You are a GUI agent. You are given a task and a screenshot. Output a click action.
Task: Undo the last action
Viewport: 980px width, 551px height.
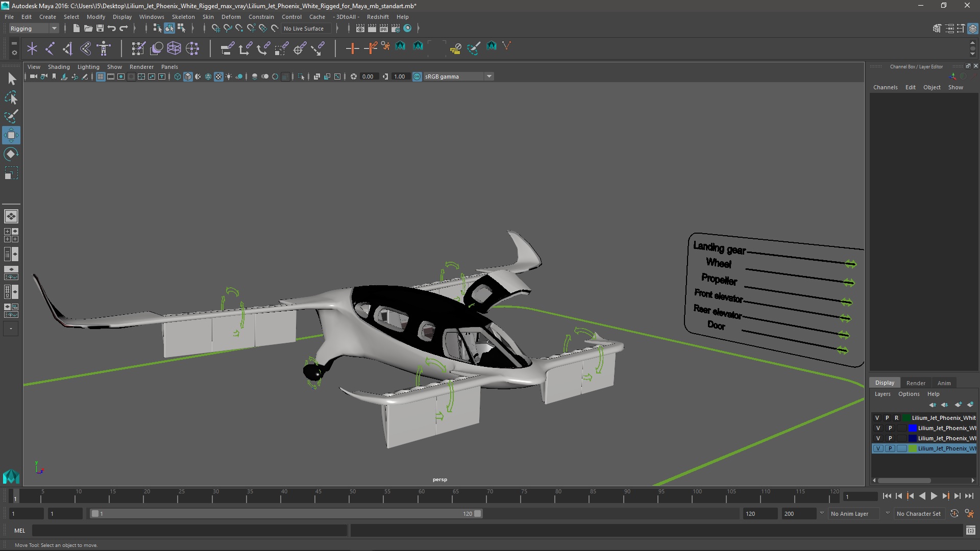point(112,29)
